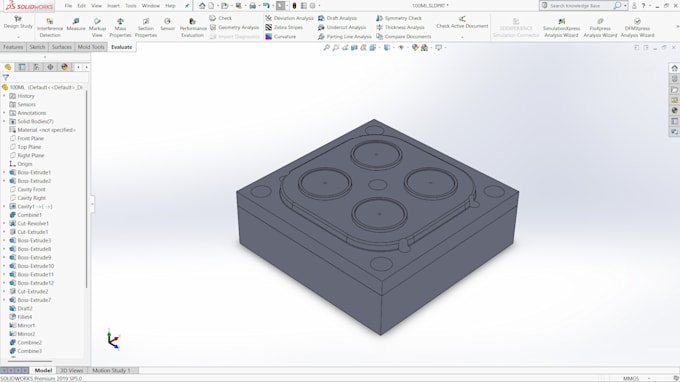Open the Edit menu
The width and height of the screenshot is (680, 382).
82,6
